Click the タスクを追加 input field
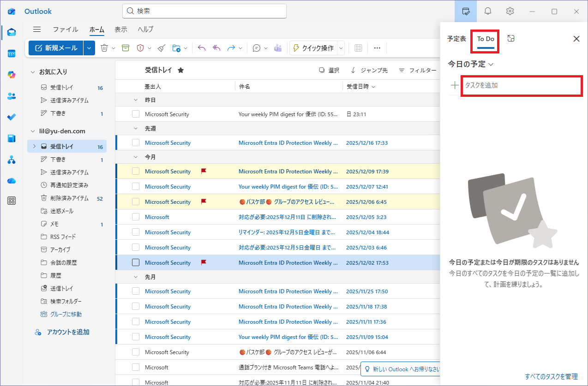The width and height of the screenshot is (588, 386). pyautogui.click(x=520, y=85)
